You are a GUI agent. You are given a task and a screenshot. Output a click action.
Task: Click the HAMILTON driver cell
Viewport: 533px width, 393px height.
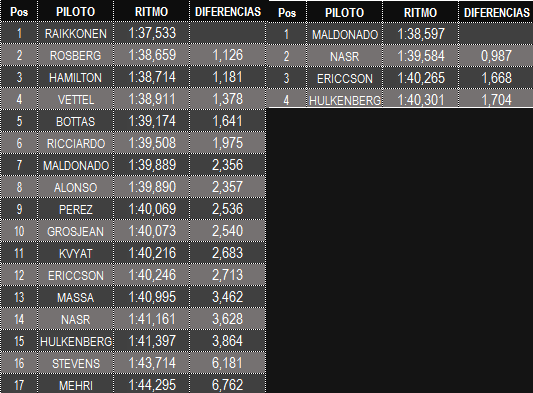pos(75,78)
